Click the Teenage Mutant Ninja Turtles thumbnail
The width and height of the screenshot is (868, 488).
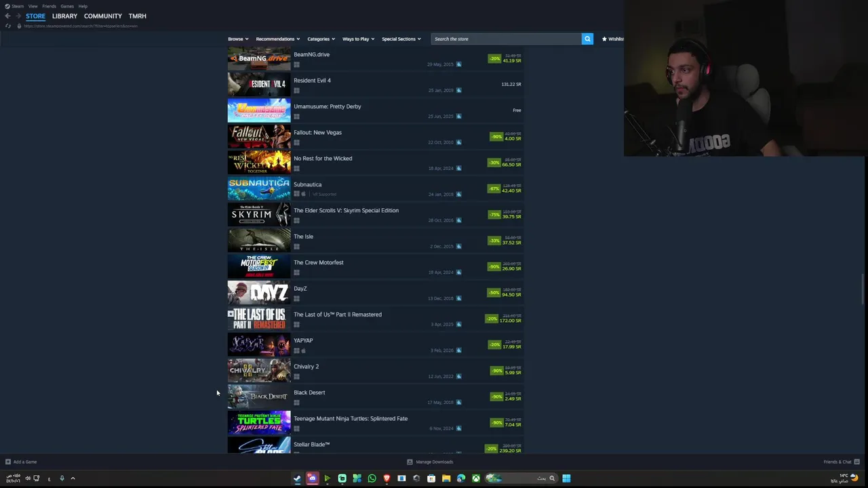tap(259, 422)
